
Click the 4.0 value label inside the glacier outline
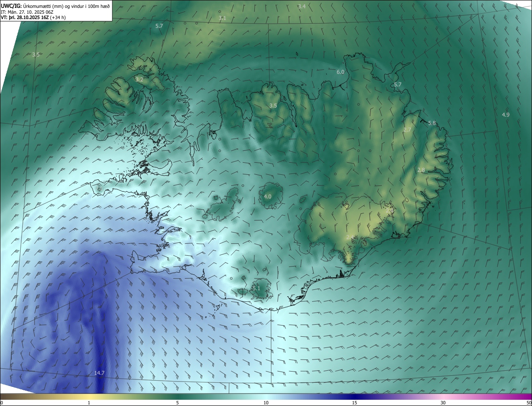268,197
